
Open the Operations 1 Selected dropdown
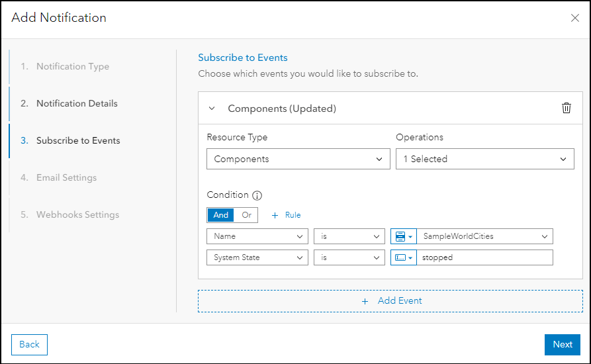tap(484, 159)
